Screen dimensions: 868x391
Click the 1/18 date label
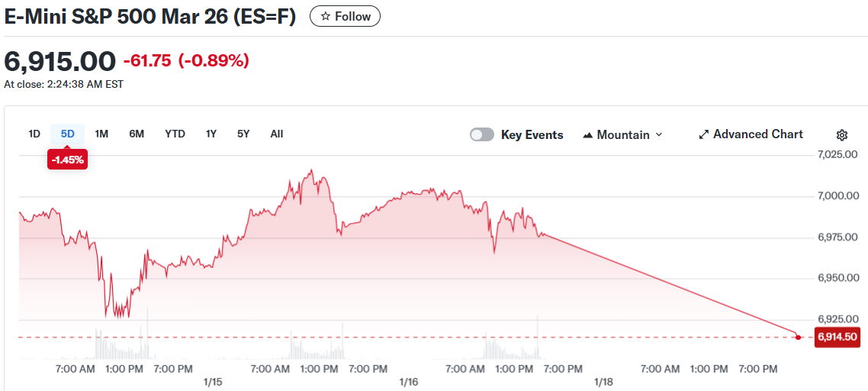click(603, 382)
